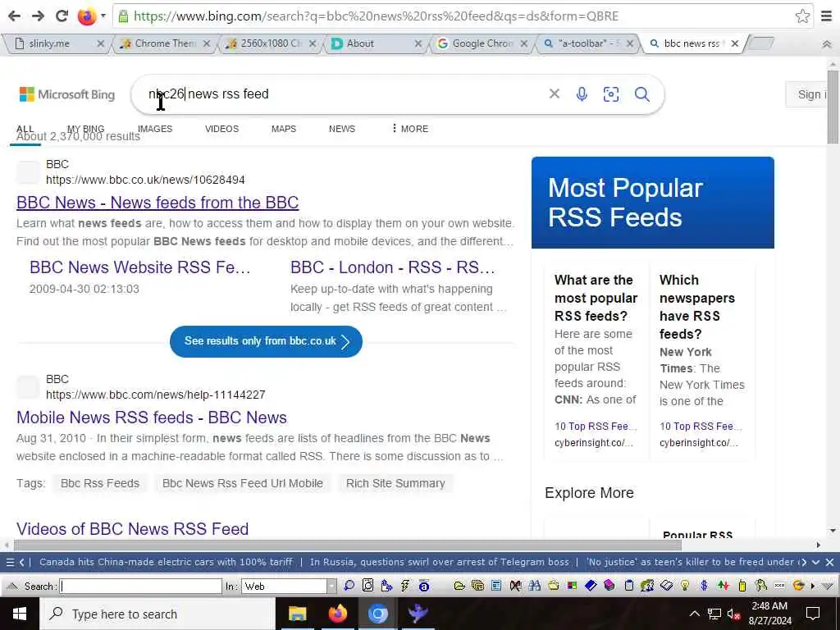840x630 pixels.
Task: Click the a-toolbar magnifier search icon
Action: (x=349, y=586)
